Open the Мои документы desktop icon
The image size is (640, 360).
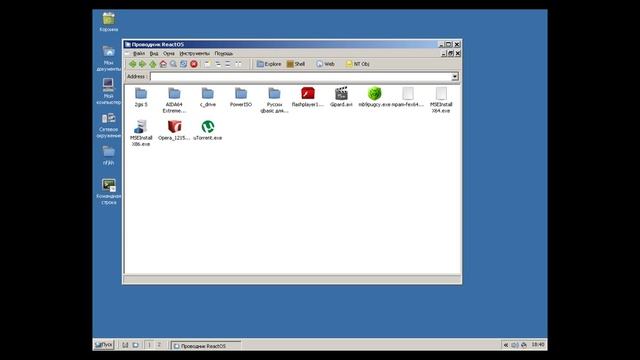(x=109, y=58)
